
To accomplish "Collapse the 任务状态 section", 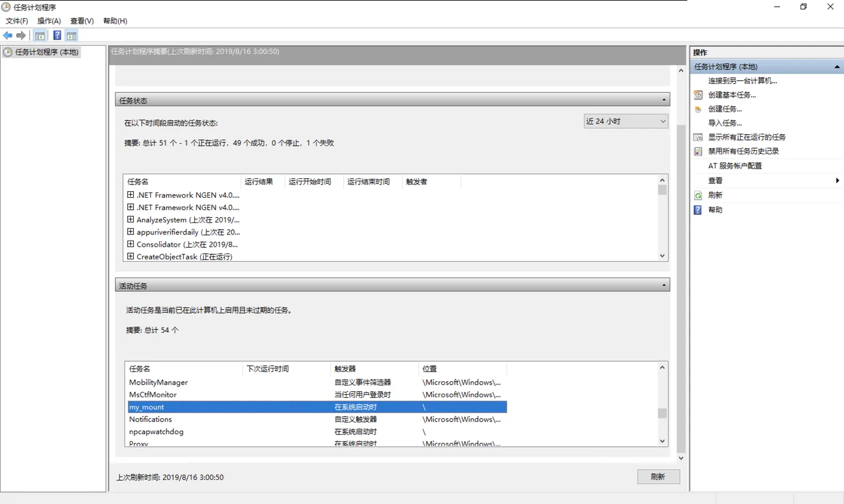I will pyautogui.click(x=664, y=100).
